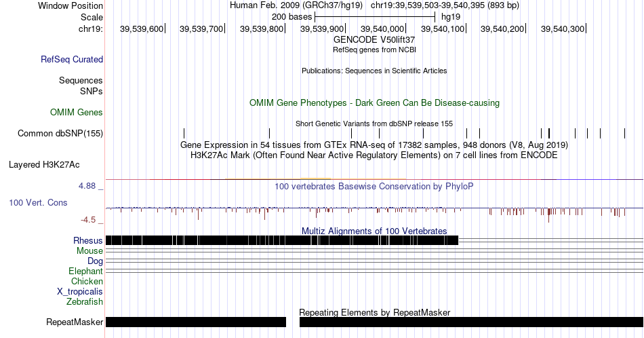This screenshot has width=644, height=338.
Task: Open Publications: Sequences in Scientific Articles title
Action: (x=374, y=71)
